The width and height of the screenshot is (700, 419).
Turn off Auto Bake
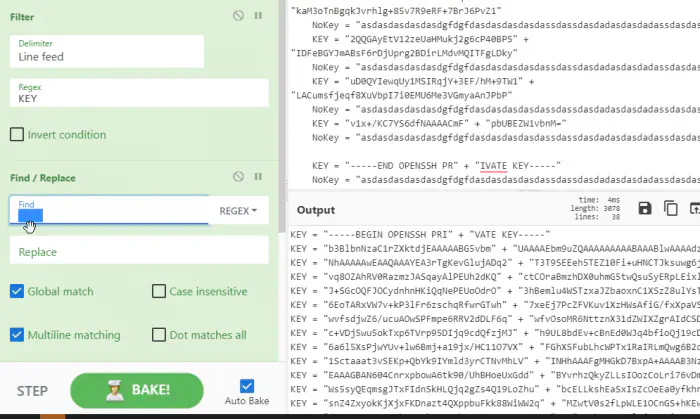(247, 386)
